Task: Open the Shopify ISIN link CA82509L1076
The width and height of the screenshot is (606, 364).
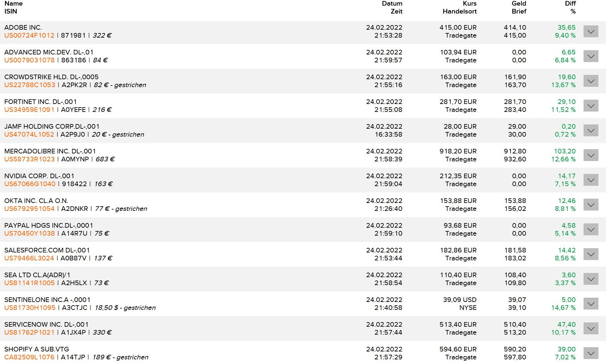Action: (x=29, y=357)
